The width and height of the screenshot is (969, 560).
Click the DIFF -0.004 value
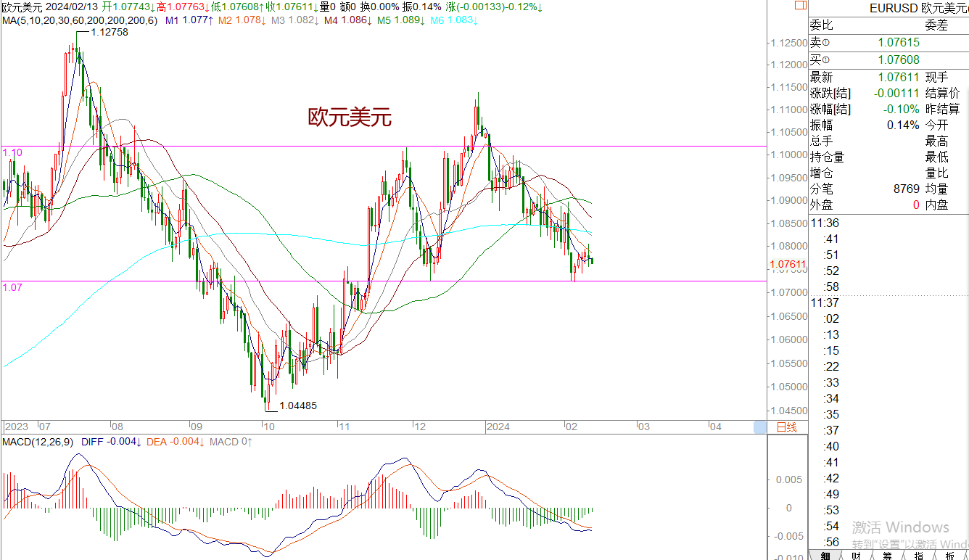click(112, 442)
